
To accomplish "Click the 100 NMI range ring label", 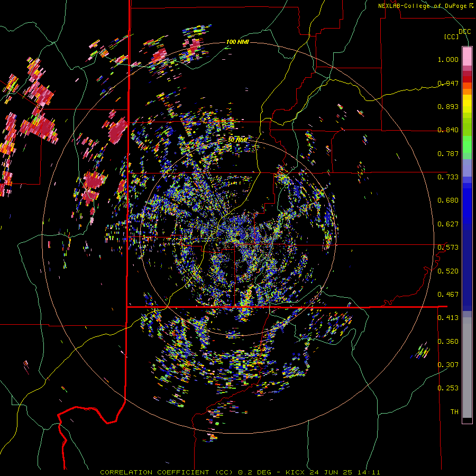I will point(237,42).
